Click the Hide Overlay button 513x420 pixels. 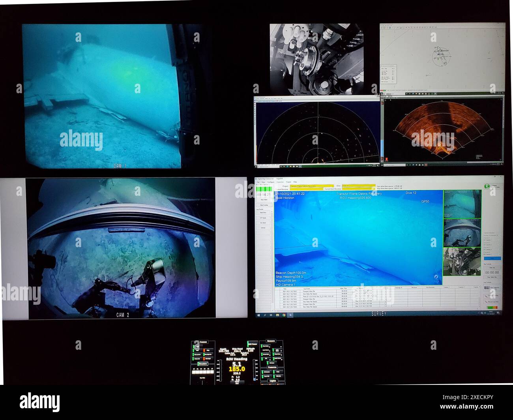click(264, 205)
